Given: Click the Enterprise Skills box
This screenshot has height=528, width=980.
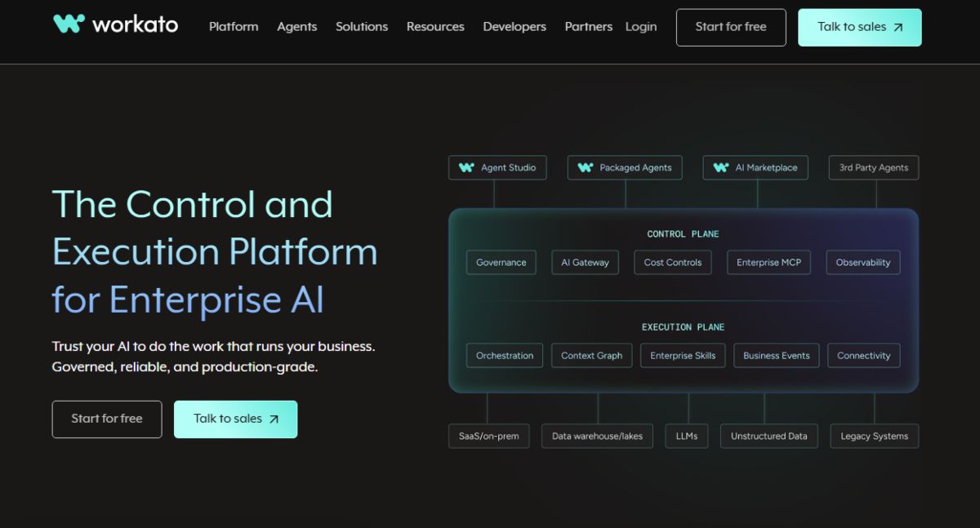Looking at the screenshot, I should 683,356.
